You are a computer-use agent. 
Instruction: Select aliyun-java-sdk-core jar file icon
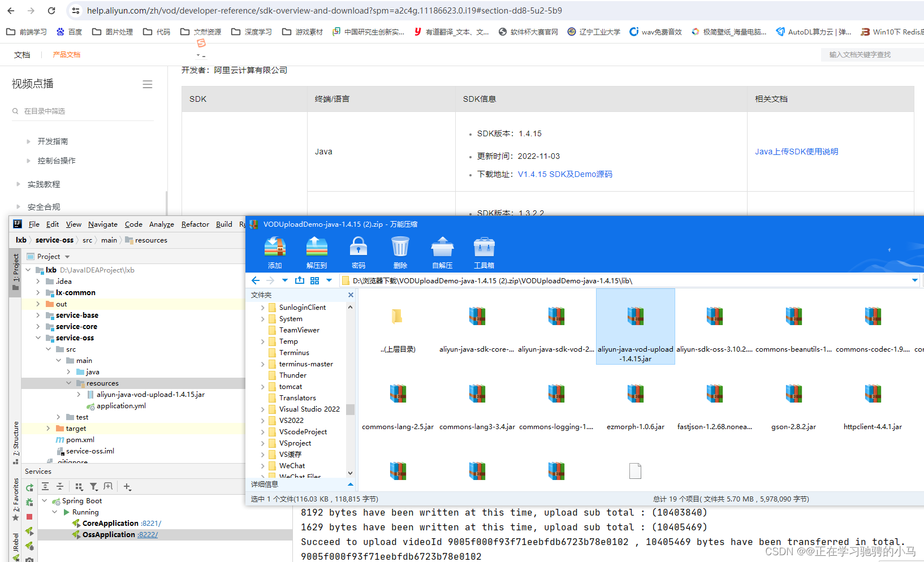click(477, 316)
